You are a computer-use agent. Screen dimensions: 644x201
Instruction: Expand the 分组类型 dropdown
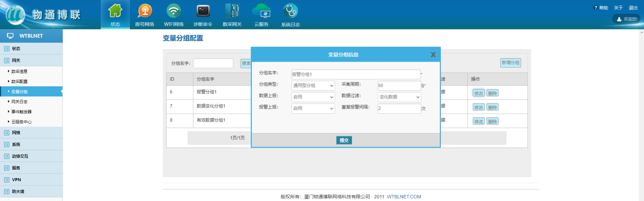point(313,86)
